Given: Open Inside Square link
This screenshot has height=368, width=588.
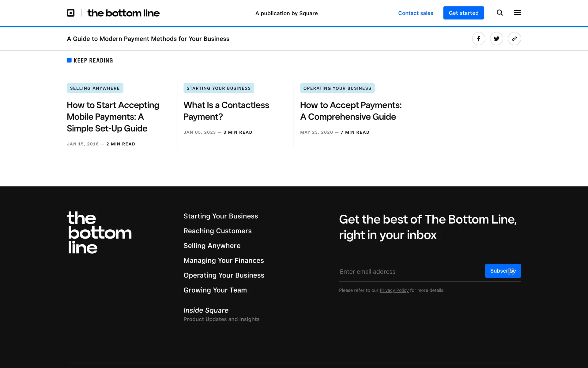Looking at the screenshot, I should (x=206, y=310).
